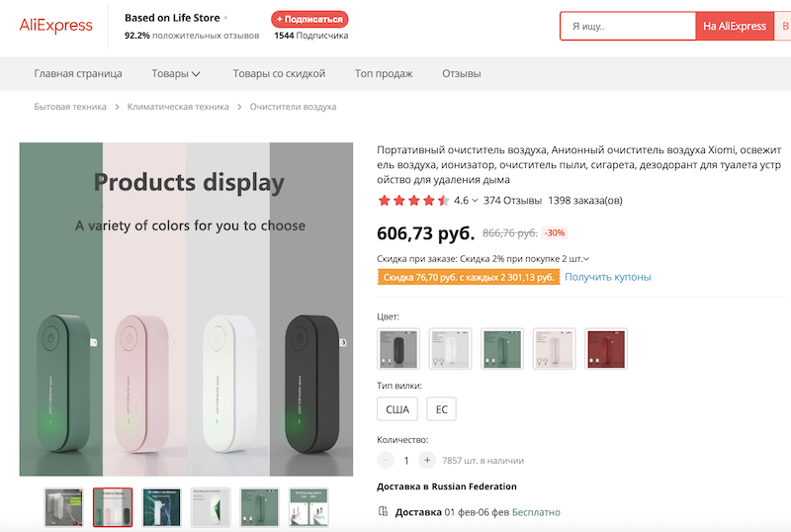
Task: Click the delivery box icon
Action: 384,511
